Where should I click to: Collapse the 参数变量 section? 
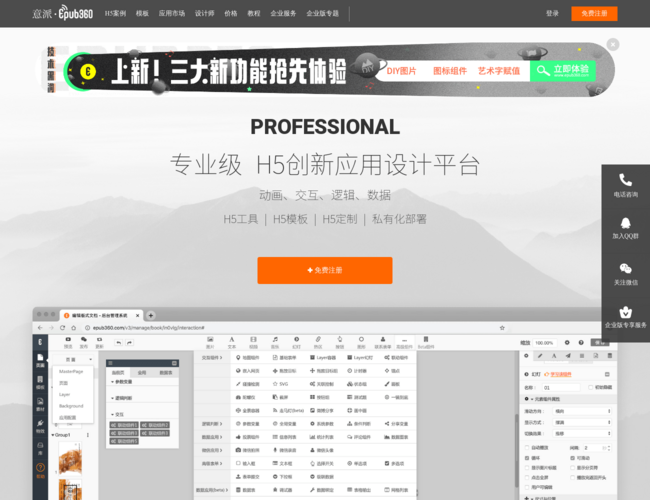click(112, 381)
